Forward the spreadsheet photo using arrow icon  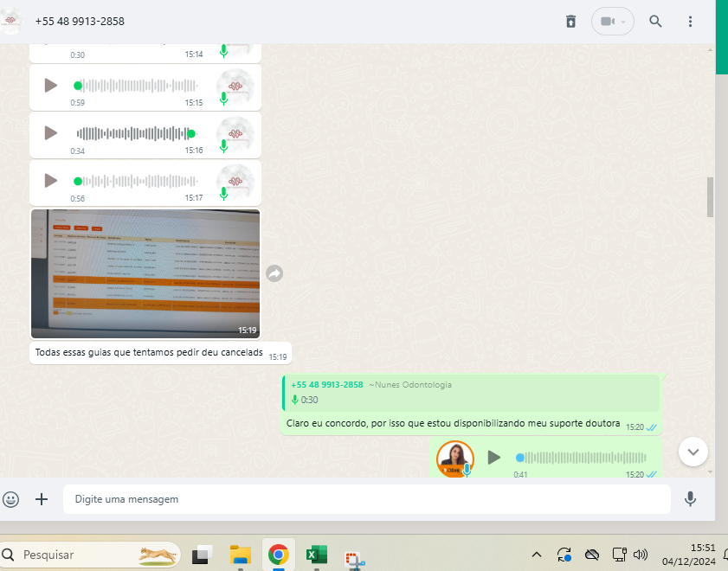[274, 273]
